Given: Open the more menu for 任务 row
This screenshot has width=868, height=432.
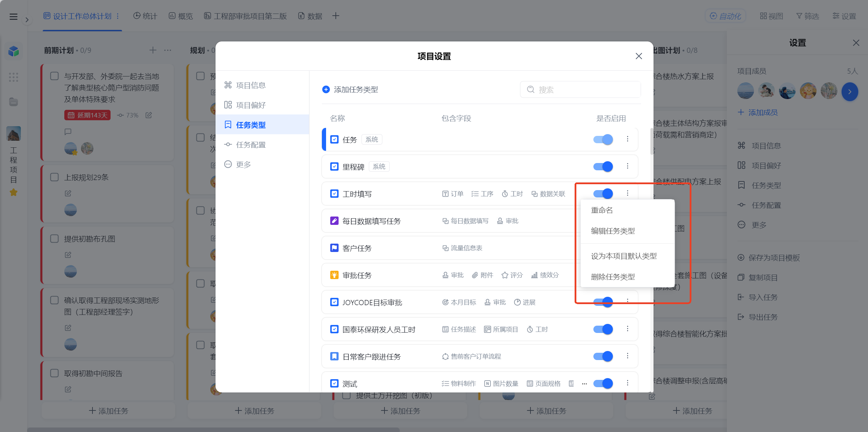Looking at the screenshot, I should (627, 139).
